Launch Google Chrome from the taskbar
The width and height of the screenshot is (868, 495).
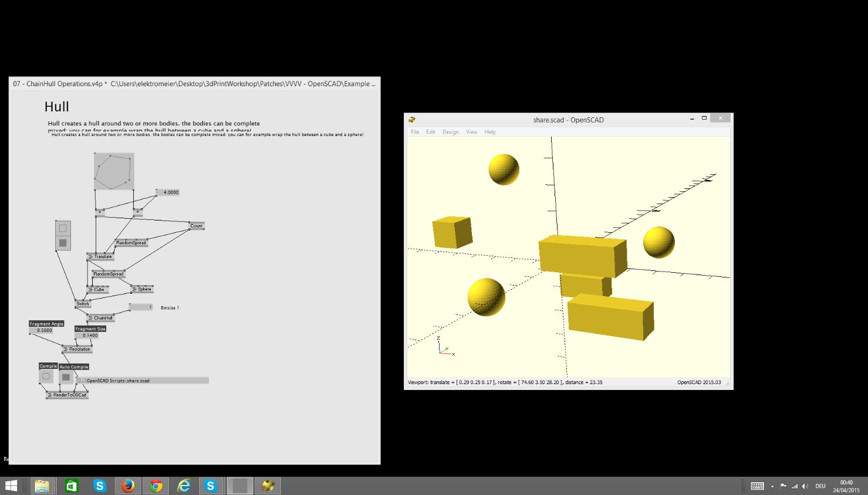(156, 486)
